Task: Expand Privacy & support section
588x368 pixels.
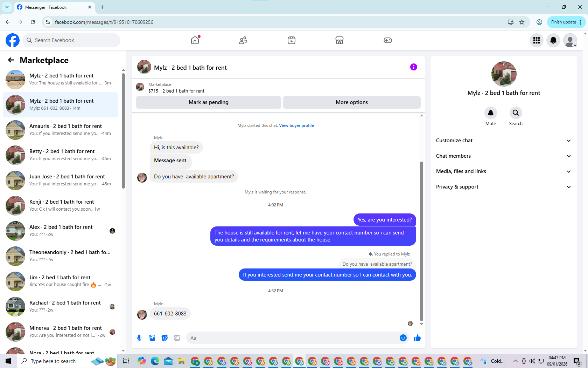Action: click(x=504, y=187)
